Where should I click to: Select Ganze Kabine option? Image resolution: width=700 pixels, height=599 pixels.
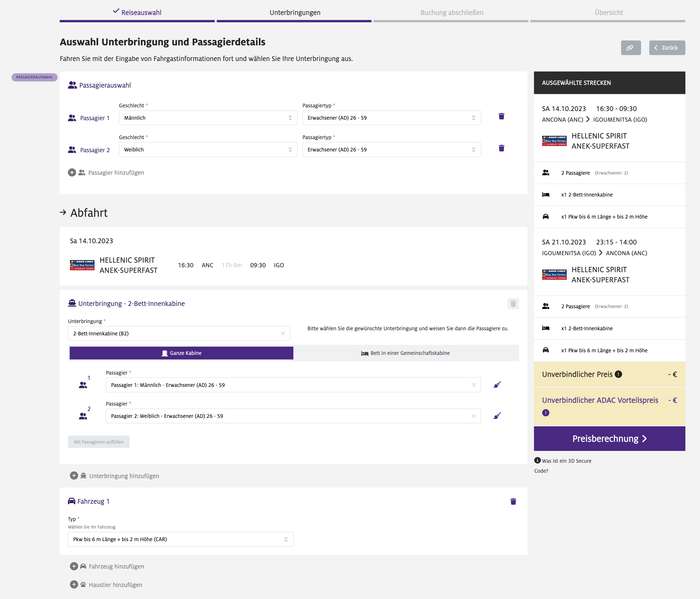coord(181,353)
